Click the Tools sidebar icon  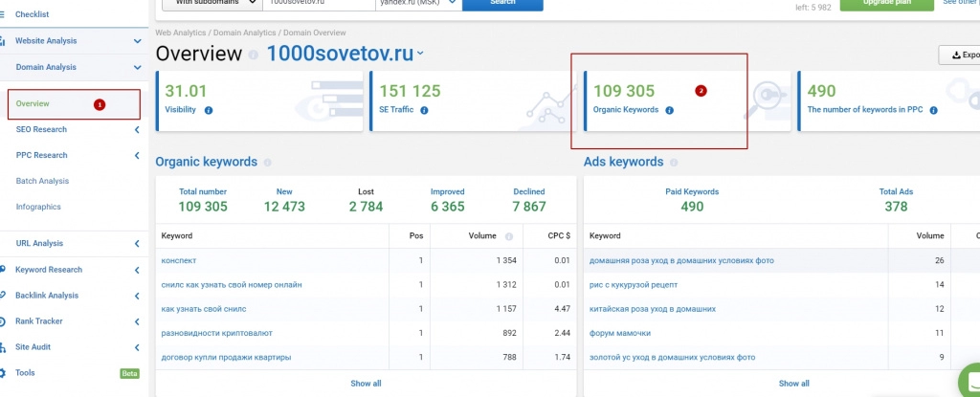[3, 373]
